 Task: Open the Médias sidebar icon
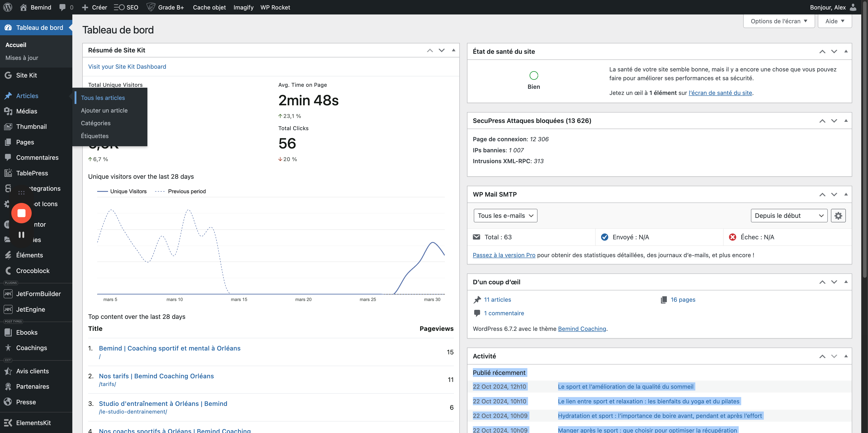click(x=8, y=111)
